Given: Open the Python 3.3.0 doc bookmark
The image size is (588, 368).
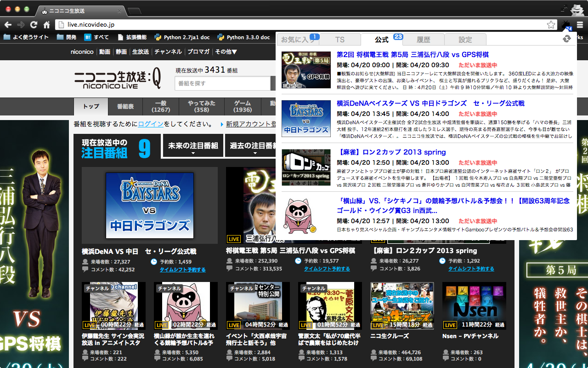Looking at the screenshot, I should [243, 37].
